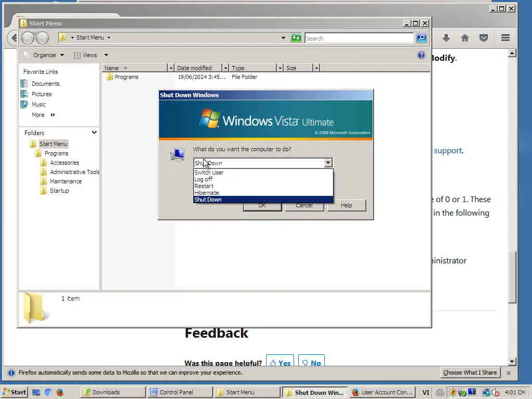
Task: Open the address bar history dropdown
Action: tap(283, 38)
